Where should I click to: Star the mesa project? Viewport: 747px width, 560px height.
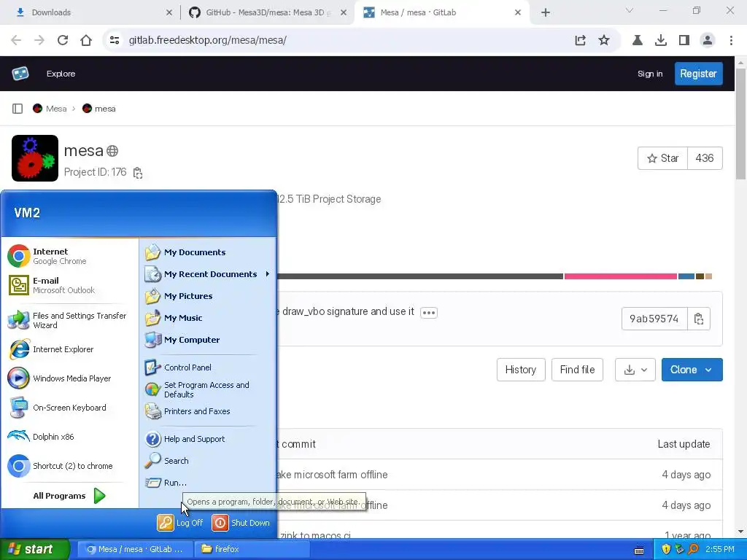point(662,158)
